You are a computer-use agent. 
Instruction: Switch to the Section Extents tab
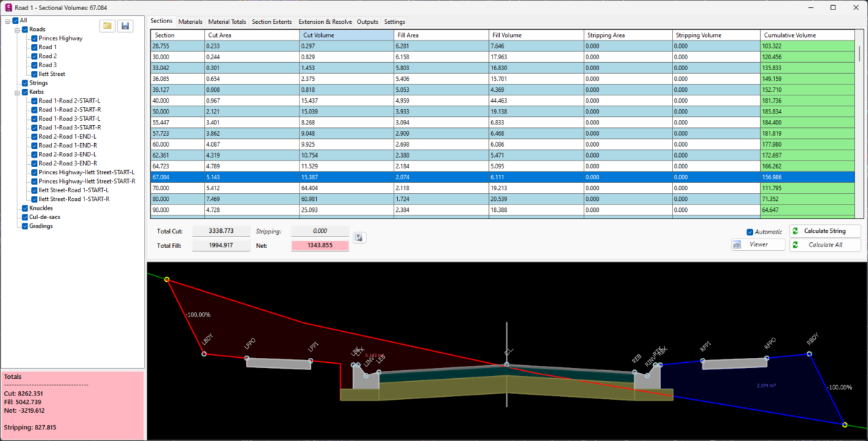[273, 22]
